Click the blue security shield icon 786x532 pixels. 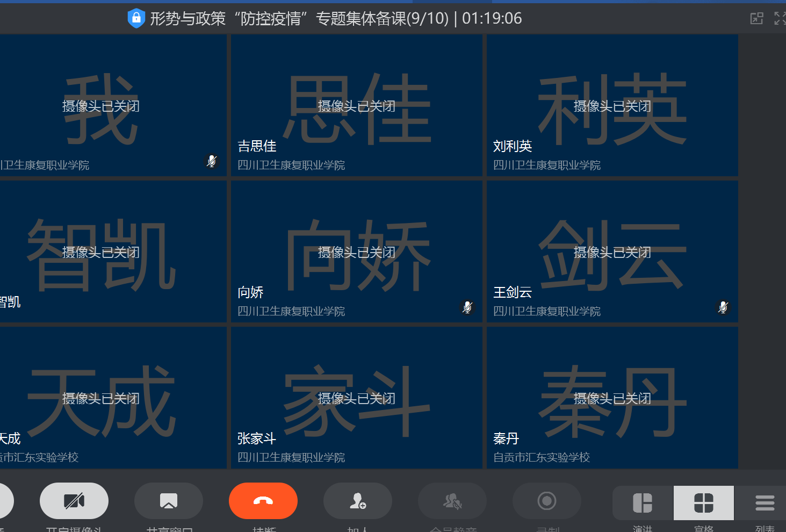point(136,18)
